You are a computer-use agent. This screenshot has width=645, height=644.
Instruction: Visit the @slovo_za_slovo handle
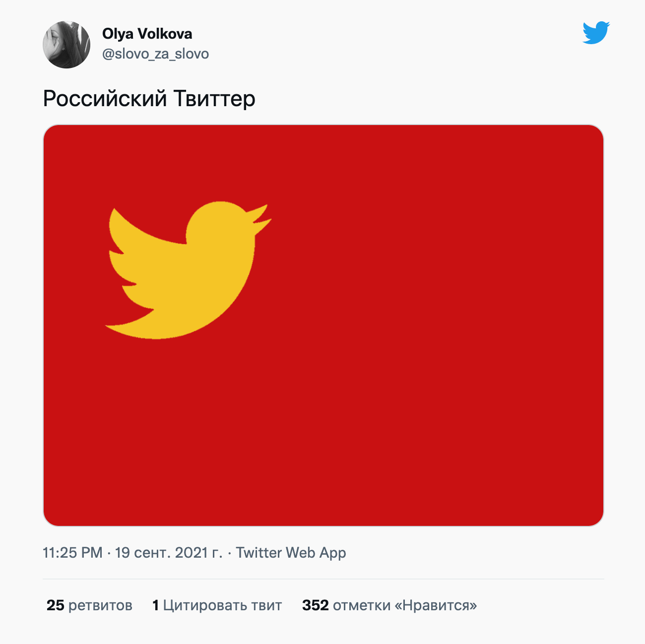pos(155,54)
